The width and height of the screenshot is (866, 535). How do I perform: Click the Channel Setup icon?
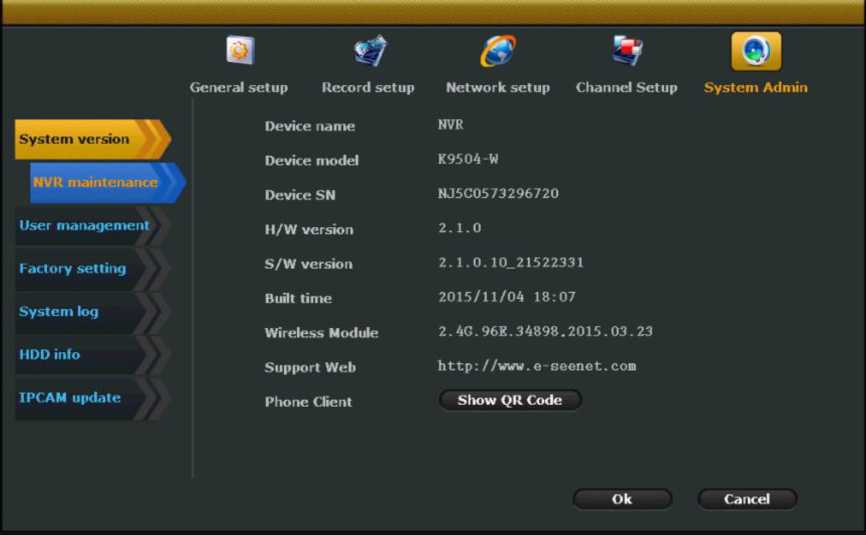(627, 50)
